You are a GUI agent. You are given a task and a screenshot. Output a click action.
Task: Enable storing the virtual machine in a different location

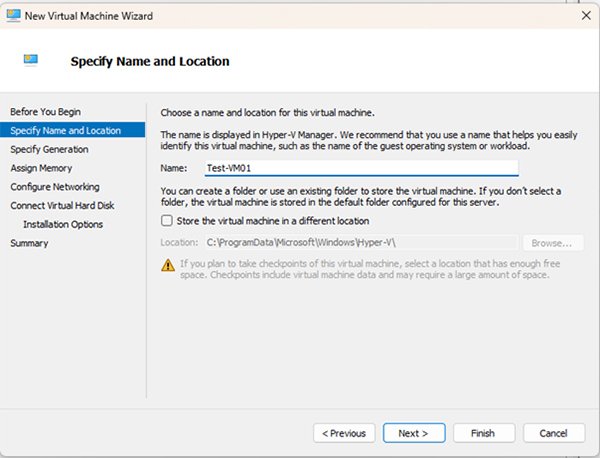(x=166, y=221)
